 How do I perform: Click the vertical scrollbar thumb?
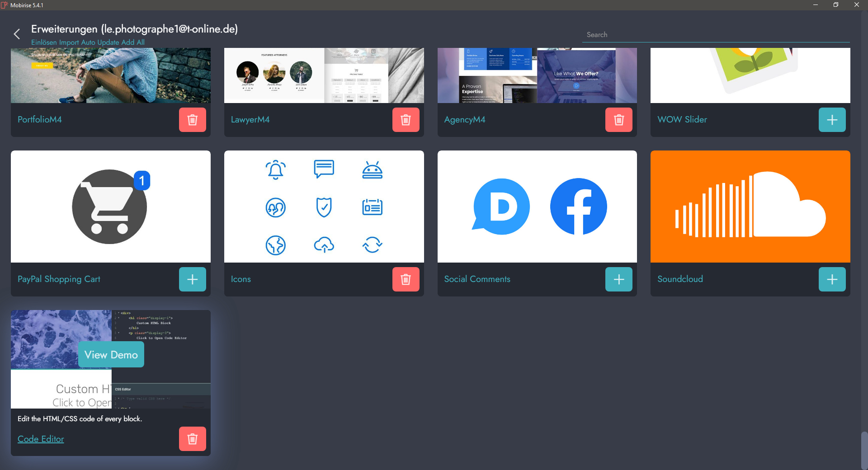point(864,450)
